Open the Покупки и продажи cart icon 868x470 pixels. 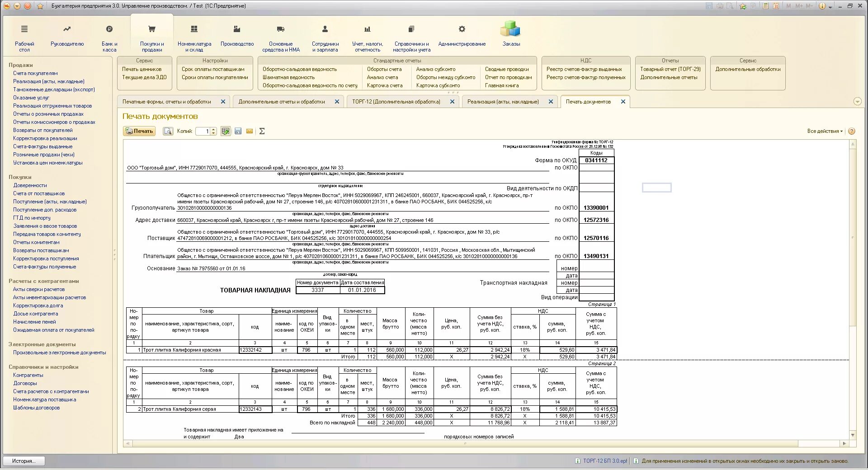click(x=152, y=29)
